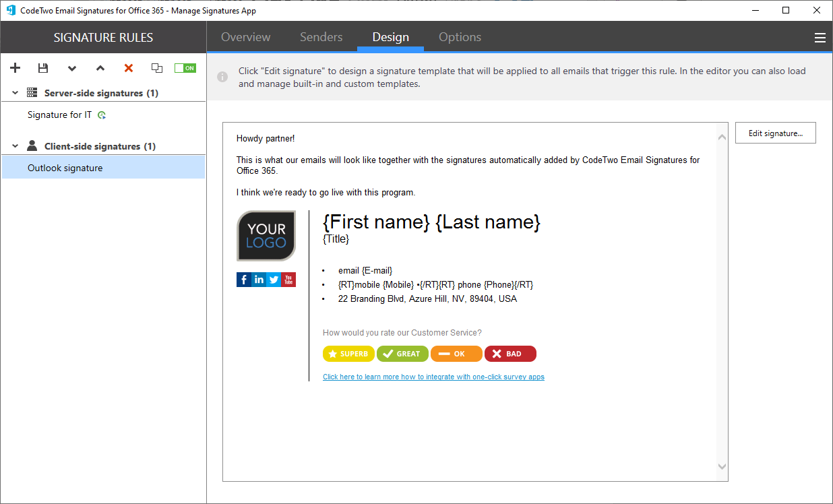Click the green GREAT rating button
Image resolution: width=833 pixels, height=504 pixels.
pos(402,354)
